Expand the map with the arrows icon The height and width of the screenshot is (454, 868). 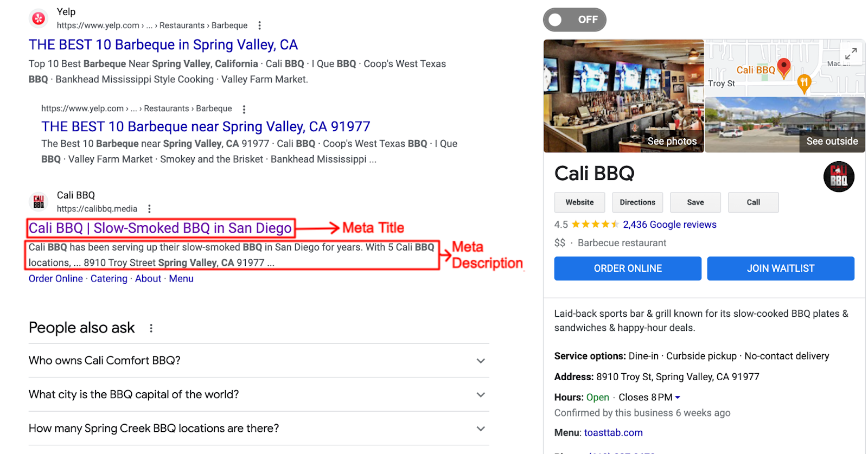click(x=851, y=53)
